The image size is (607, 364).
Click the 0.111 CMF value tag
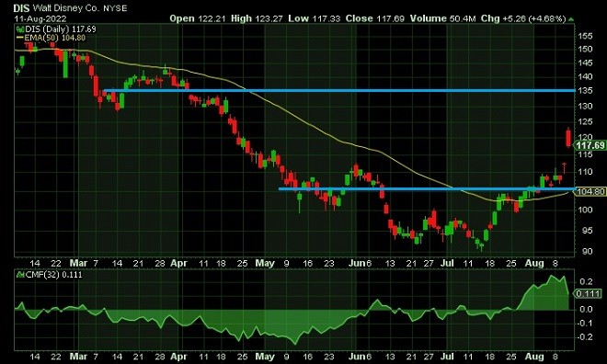[x=588, y=293]
